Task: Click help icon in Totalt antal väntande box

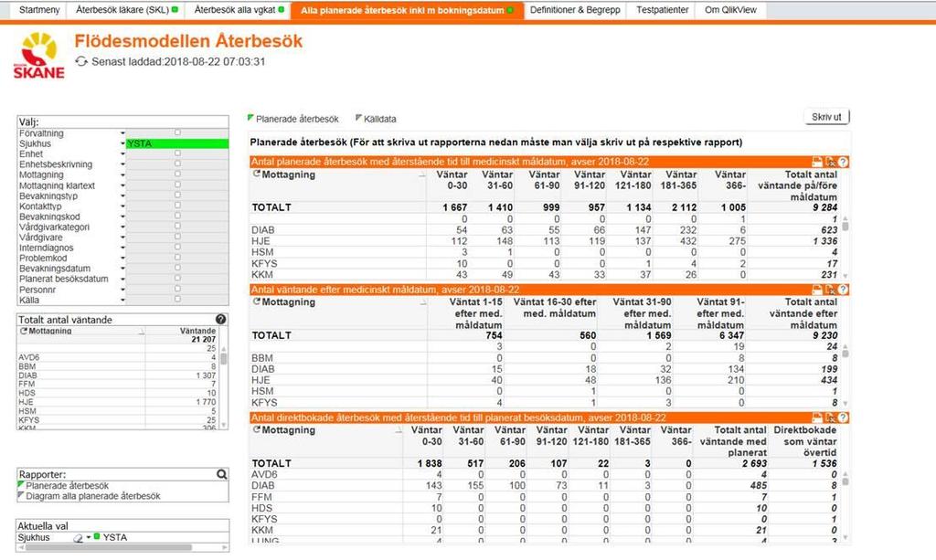Action: pos(221,320)
